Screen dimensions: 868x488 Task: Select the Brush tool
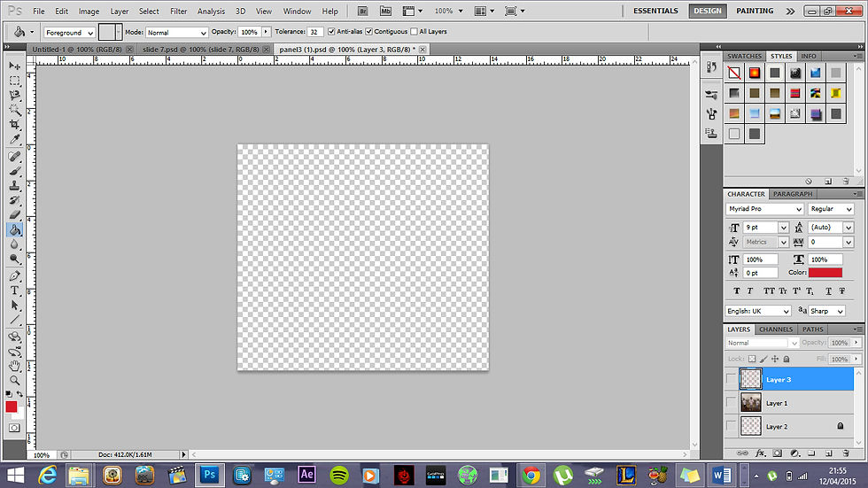(x=14, y=171)
